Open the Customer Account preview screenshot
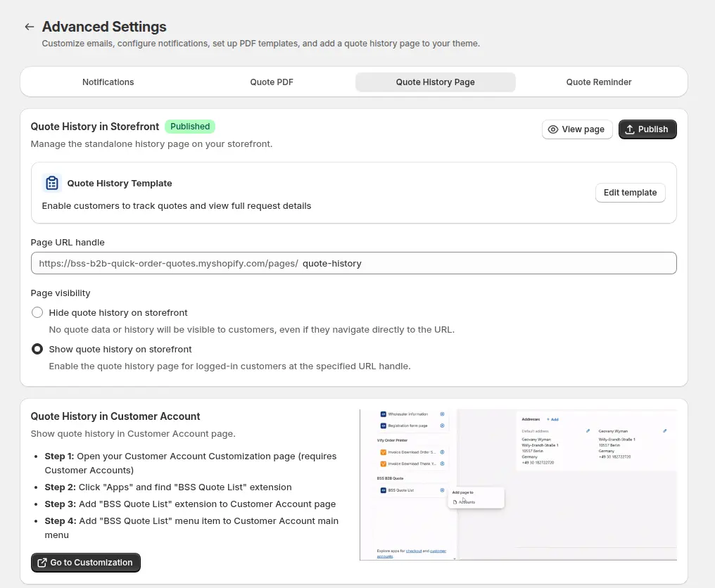The width and height of the screenshot is (715, 588). [518, 485]
